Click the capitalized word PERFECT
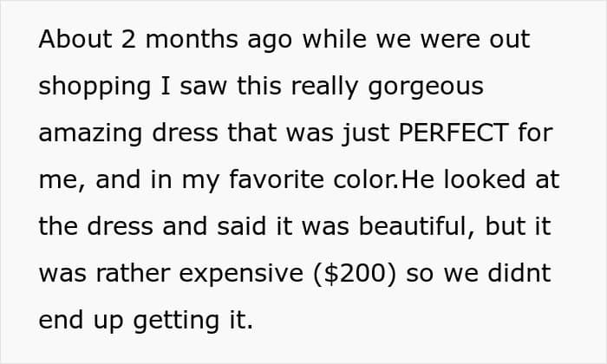This screenshot has width=607, height=364. click(454, 133)
